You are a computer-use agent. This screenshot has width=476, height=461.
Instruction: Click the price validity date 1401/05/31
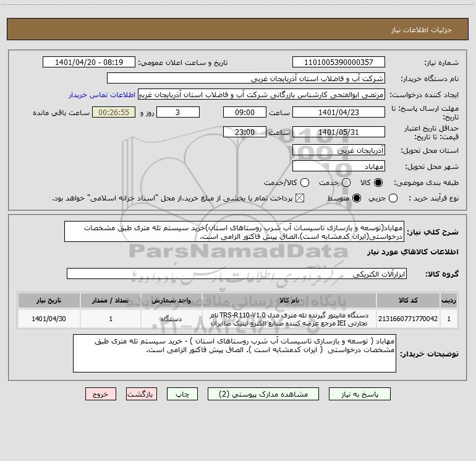click(x=339, y=132)
